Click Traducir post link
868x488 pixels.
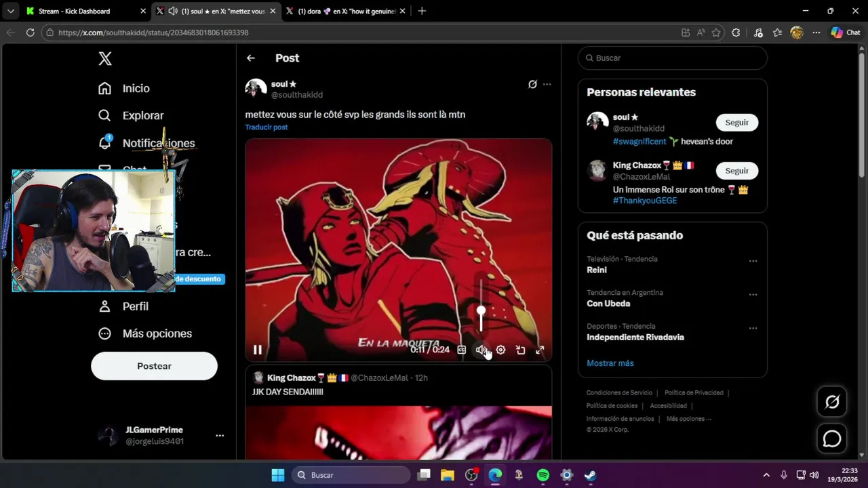pyautogui.click(x=267, y=127)
